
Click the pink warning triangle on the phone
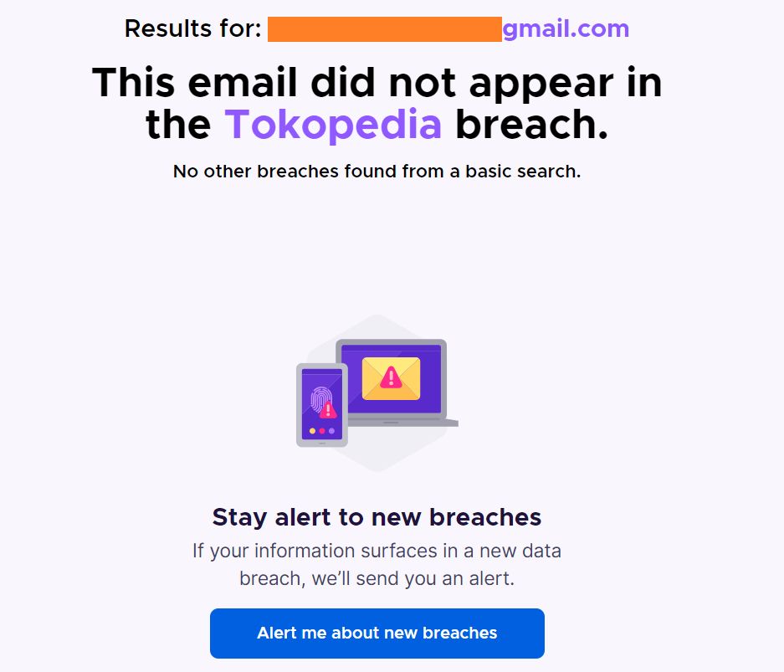(328, 410)
